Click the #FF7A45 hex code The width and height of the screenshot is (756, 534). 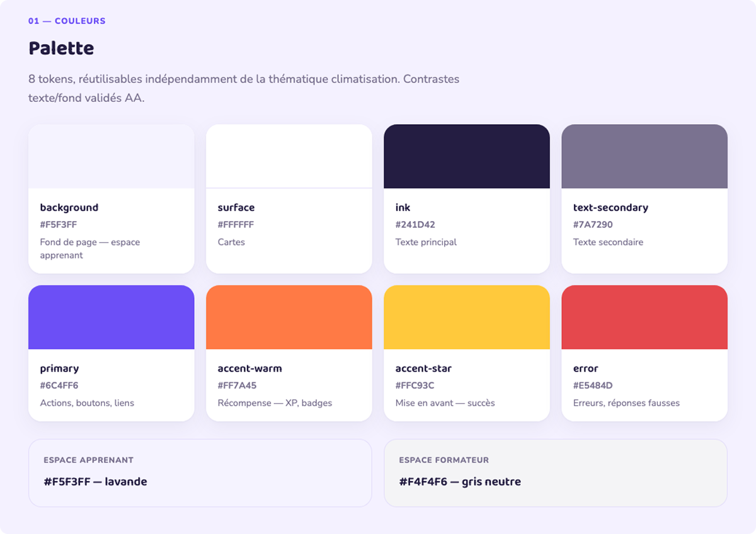237,385
